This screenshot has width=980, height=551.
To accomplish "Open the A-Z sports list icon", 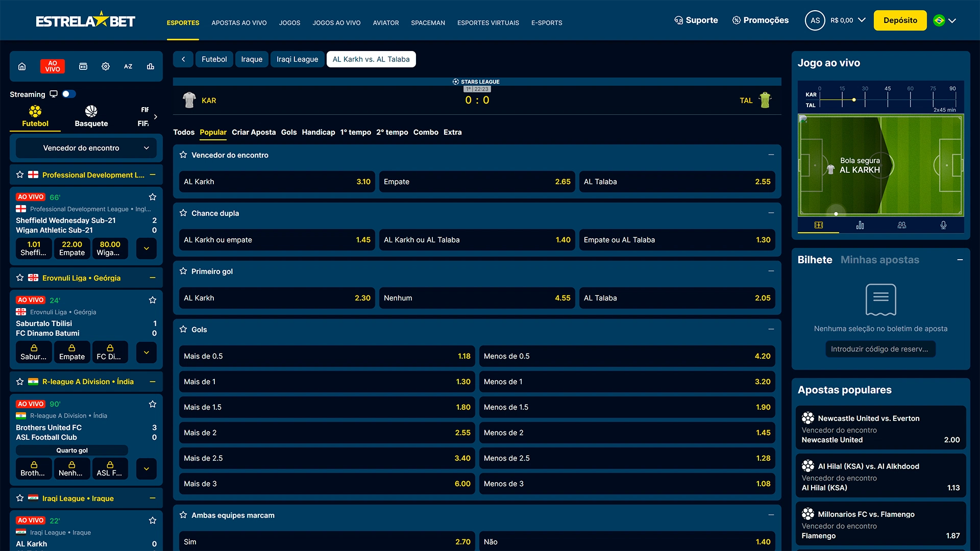I will pyautogui.click(x=128, y=66).
